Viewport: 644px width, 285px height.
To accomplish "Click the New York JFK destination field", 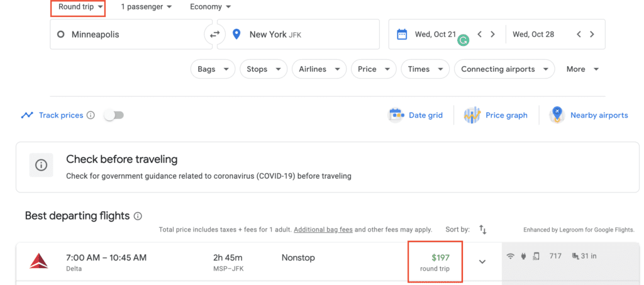I will click(x=298, y=35).
